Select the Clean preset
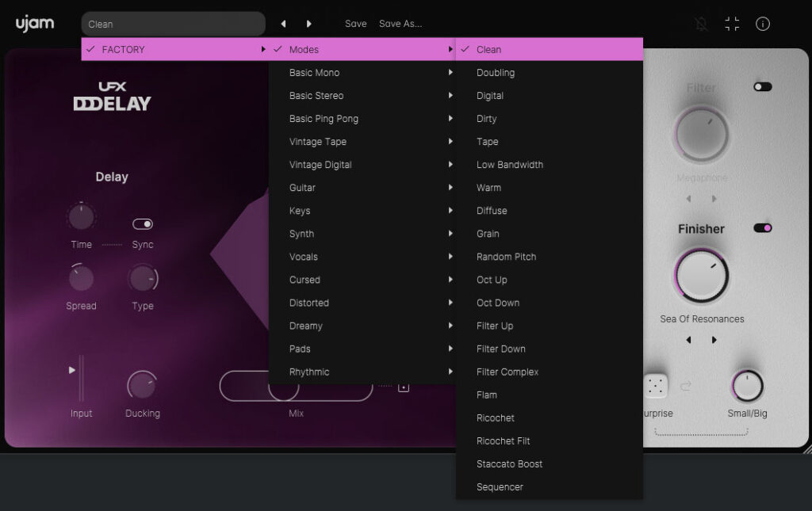 point(549,49)
